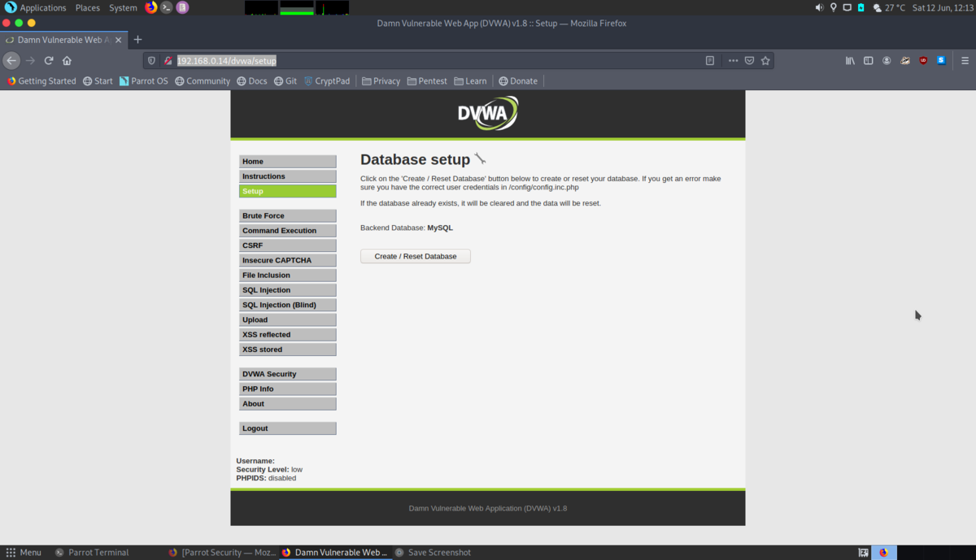Open the network display tray icon
976x560 pixels.
point(847,7)
